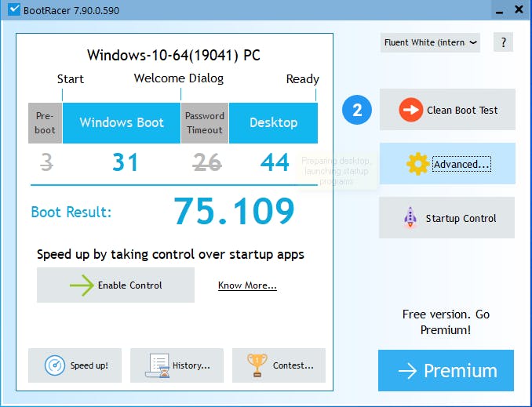The image size is (532, 407).
Task: Close the BootRacer window
Action: 519,9
